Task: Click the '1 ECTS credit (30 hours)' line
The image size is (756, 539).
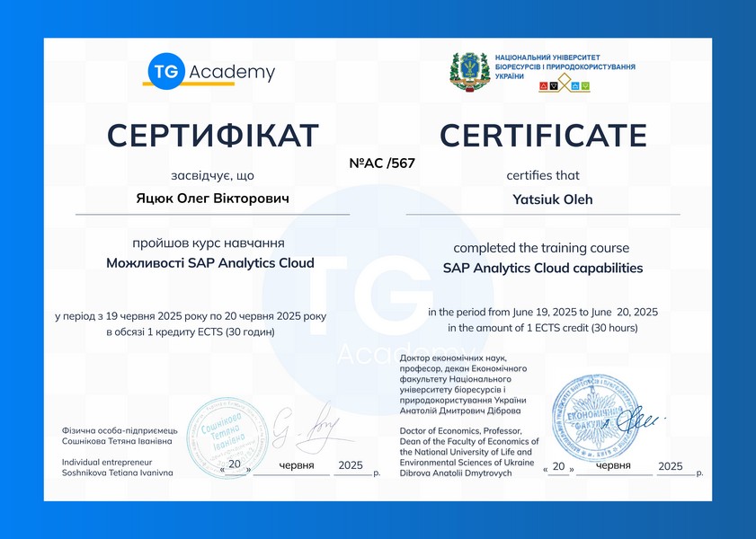Action: coord(543,328)
